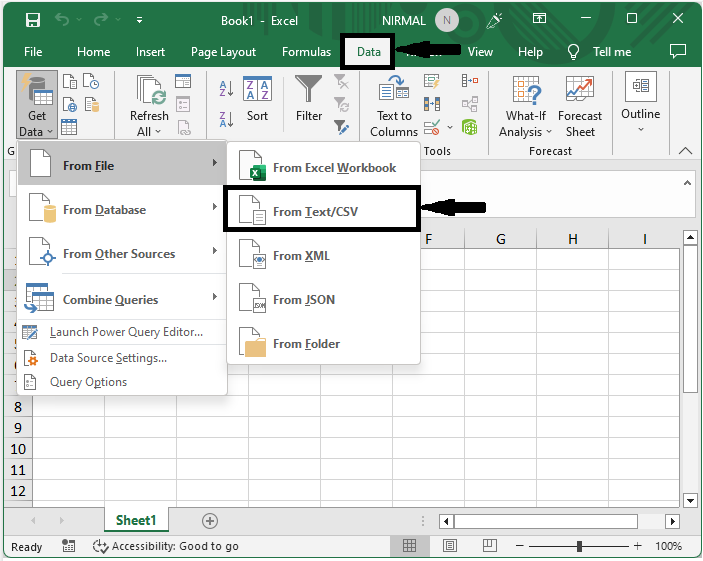Switch to Normal view in status bar
The width and height of the screenshot is (703, 561).
(409, 546)
